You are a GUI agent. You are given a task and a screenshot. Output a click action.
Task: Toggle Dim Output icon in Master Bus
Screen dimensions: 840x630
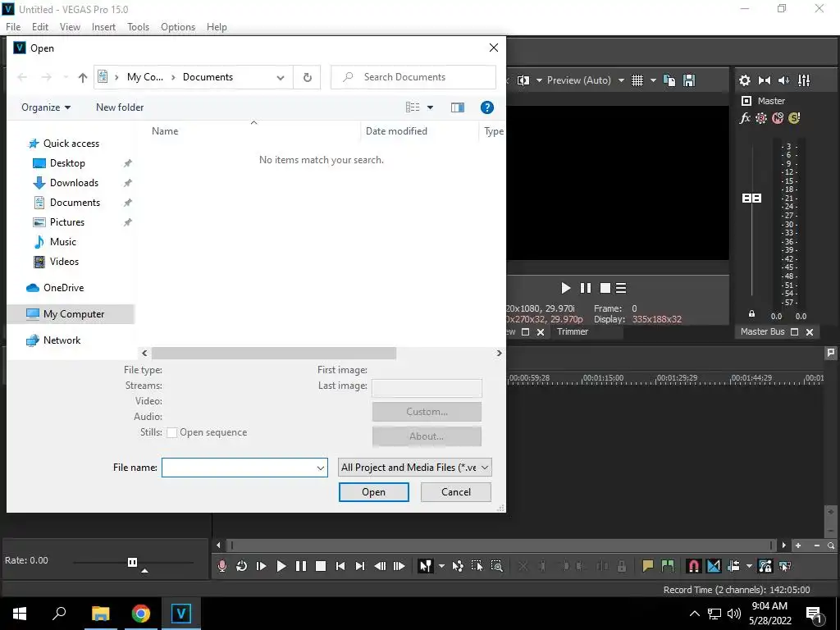(783, 80)
